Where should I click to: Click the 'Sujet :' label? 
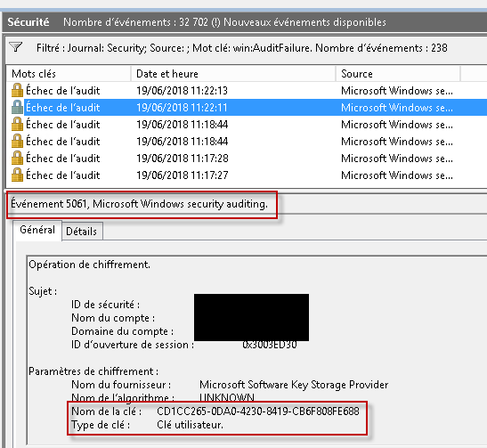[x=43, y=291]
